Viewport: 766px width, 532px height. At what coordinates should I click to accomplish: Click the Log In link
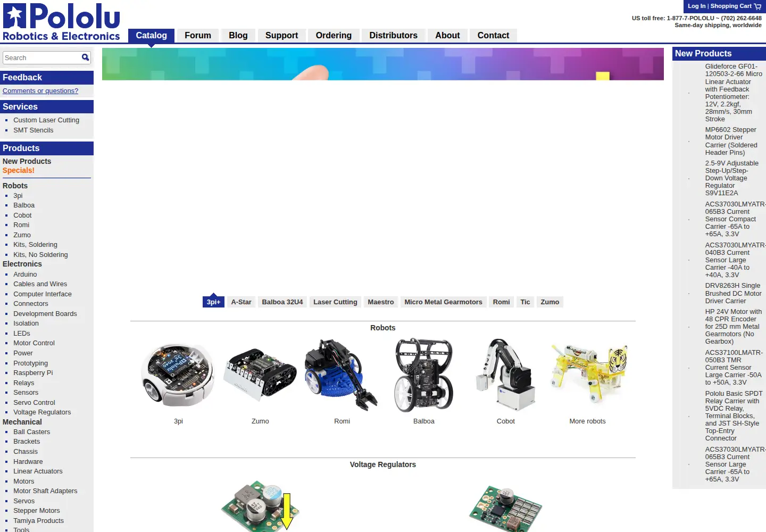click(696, 6)
